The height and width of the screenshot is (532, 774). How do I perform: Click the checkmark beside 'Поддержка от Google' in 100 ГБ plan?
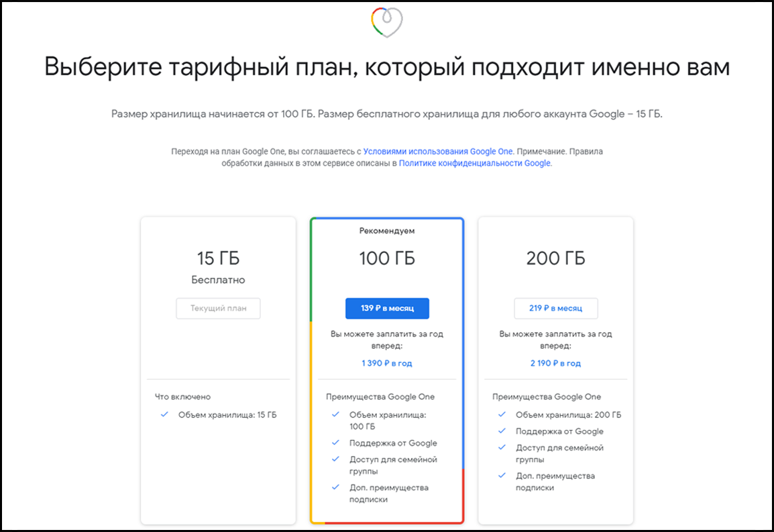[x=335, y=443]
